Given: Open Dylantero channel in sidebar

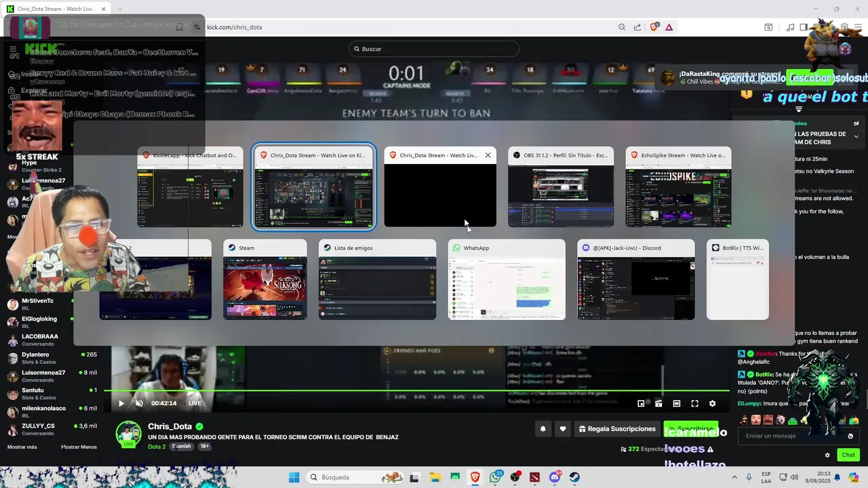Looking at the screenshot, I should click(x=52, y=359).
